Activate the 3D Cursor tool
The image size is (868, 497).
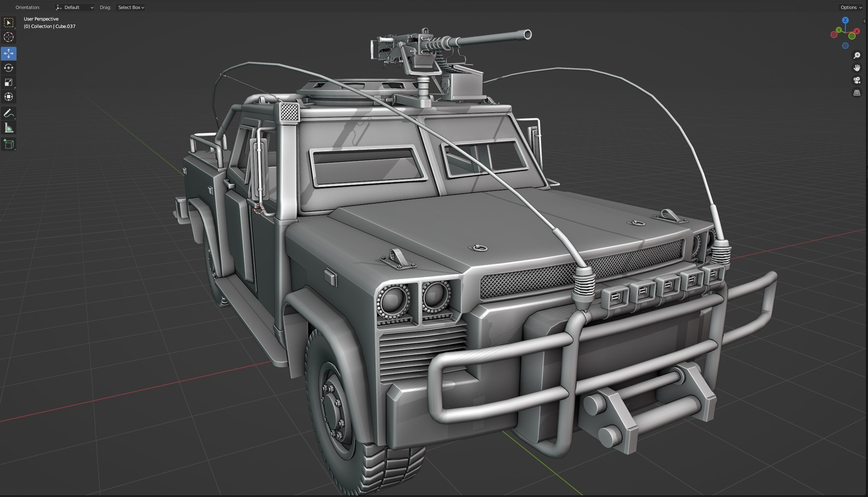point(8,37)
